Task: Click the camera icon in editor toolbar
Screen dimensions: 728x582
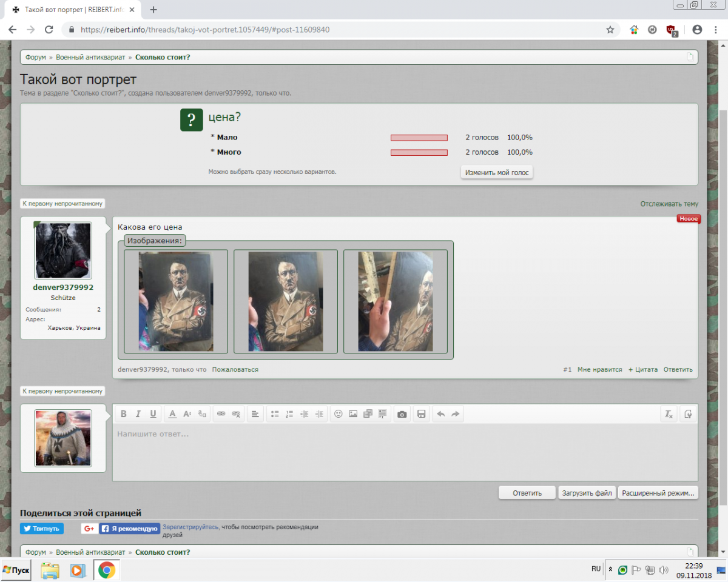Action: click(x=402, y=414)
